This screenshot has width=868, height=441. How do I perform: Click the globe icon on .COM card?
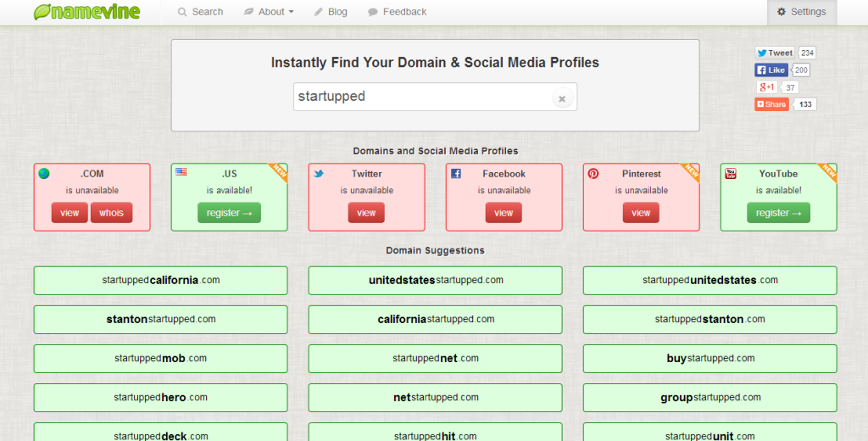(44, 174)
